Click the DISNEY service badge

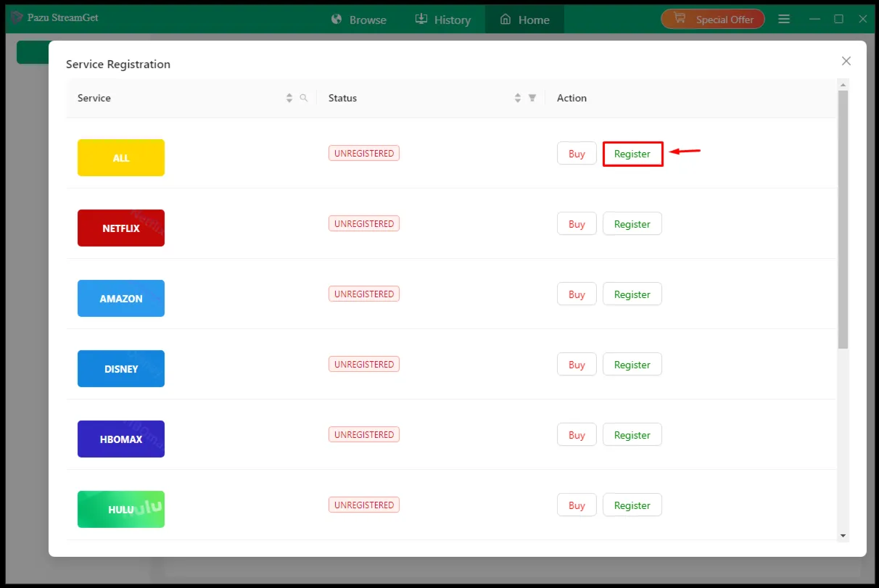[x=121, y=368]
